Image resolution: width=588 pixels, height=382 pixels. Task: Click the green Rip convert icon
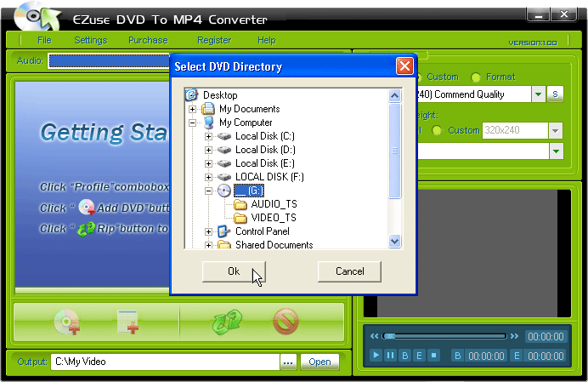pyautogui.click(x=227, y=322)
